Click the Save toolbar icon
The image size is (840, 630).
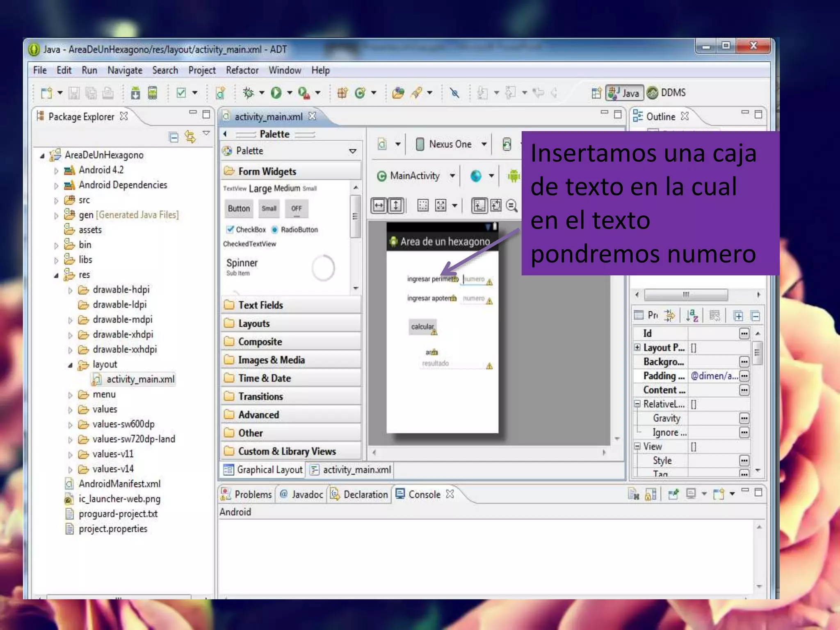click(x=74, y=93)
